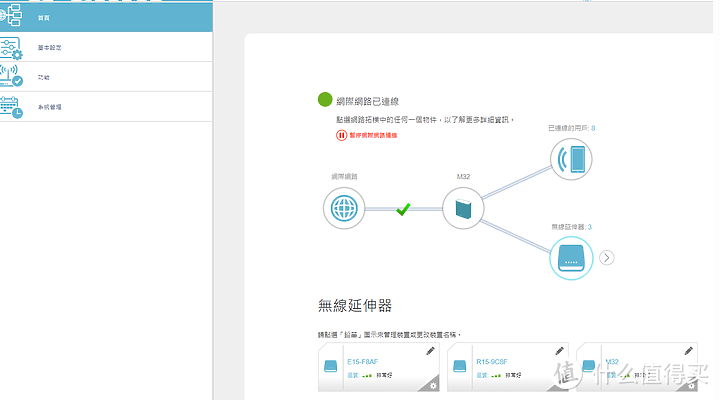This screenshot has height=400, width=720.
Task: Click the right-arrow beside the extenders node
Action: (x=607, y=258)
